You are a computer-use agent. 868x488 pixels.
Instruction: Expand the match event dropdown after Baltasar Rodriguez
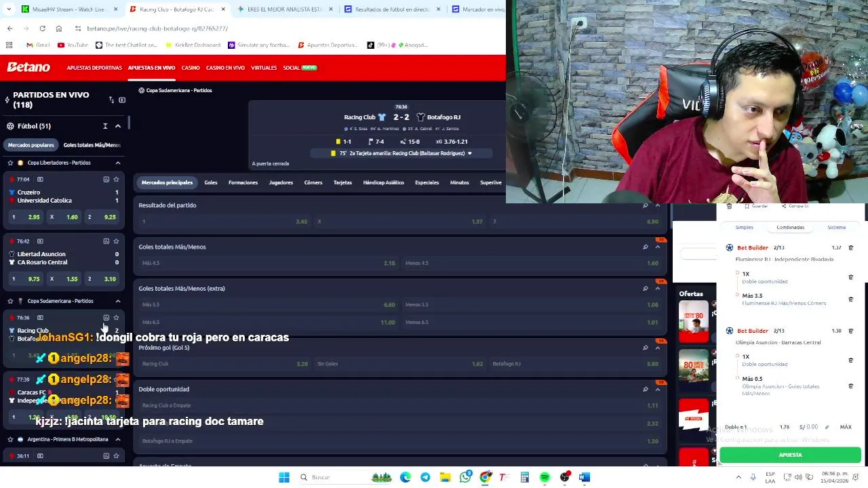[x=469, y=153]
